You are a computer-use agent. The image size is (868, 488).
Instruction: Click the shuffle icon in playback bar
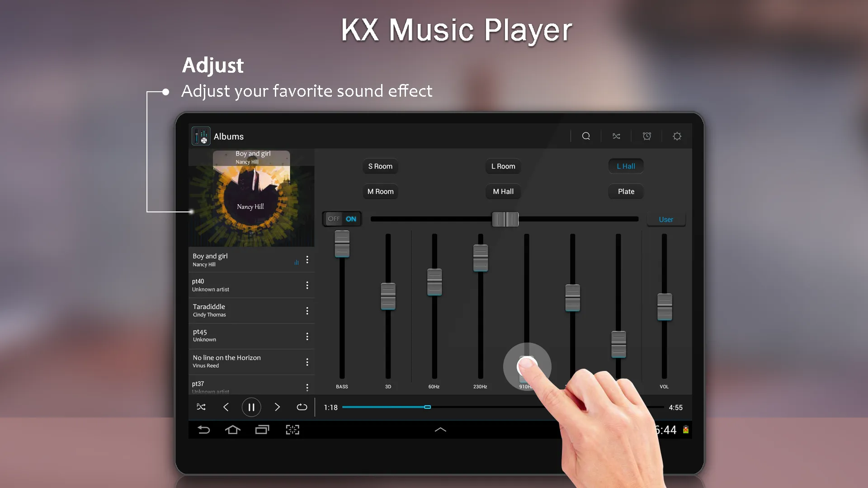pos(202,408)
